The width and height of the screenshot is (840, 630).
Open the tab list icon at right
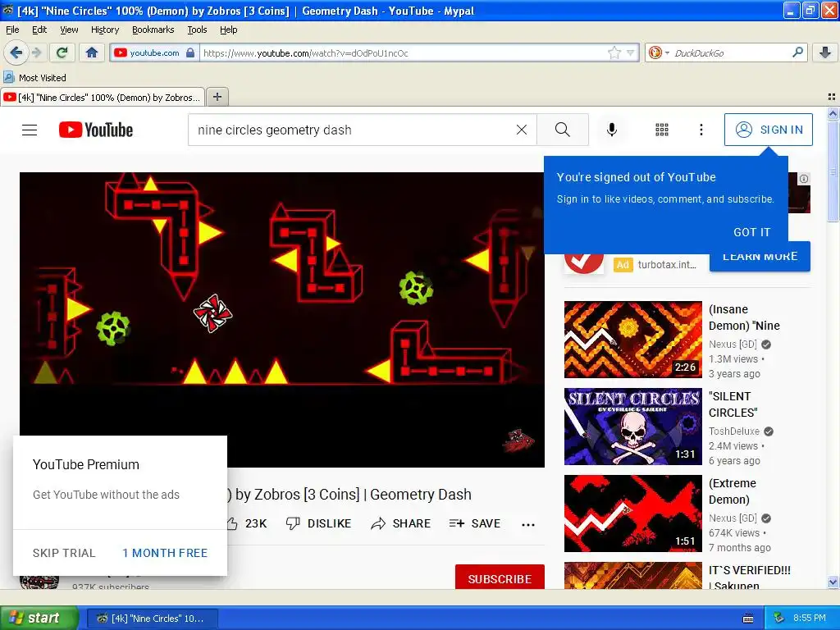[x=832, y=97]
